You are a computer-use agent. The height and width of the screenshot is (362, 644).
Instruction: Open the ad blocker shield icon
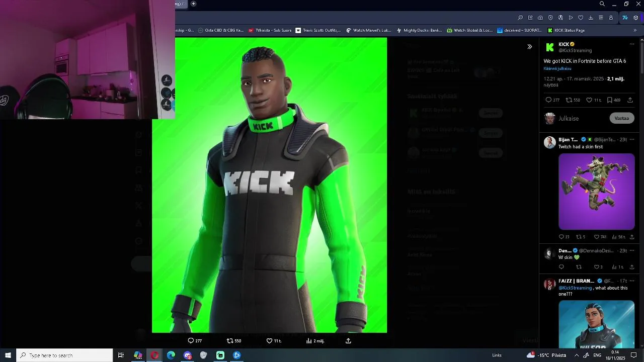(x=550, y=18)
